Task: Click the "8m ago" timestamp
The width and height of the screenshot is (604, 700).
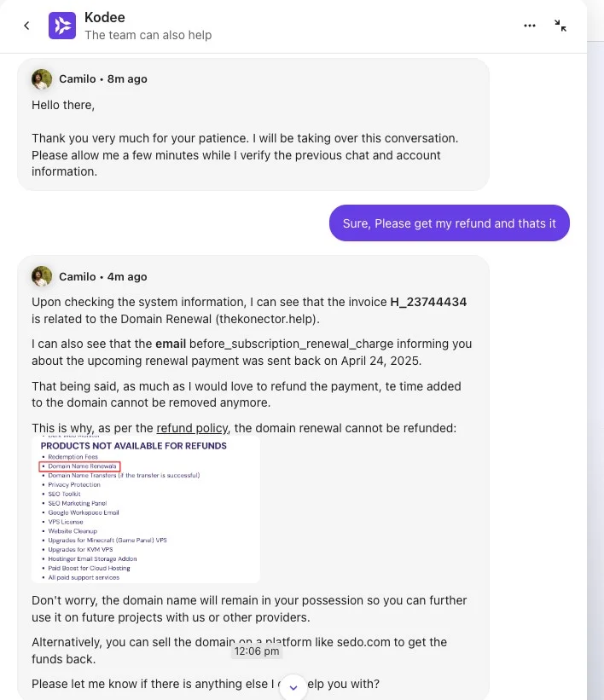Action: (x=127, y=79)
